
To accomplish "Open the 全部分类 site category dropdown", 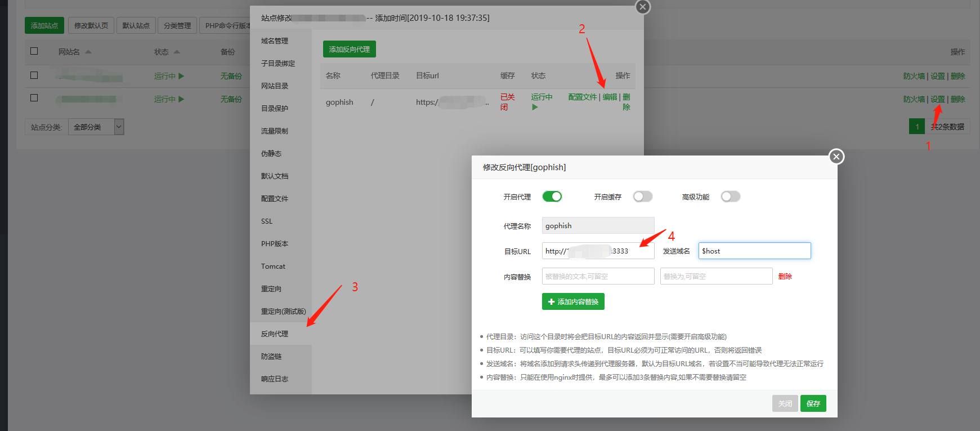I will (x=96, y=127).
